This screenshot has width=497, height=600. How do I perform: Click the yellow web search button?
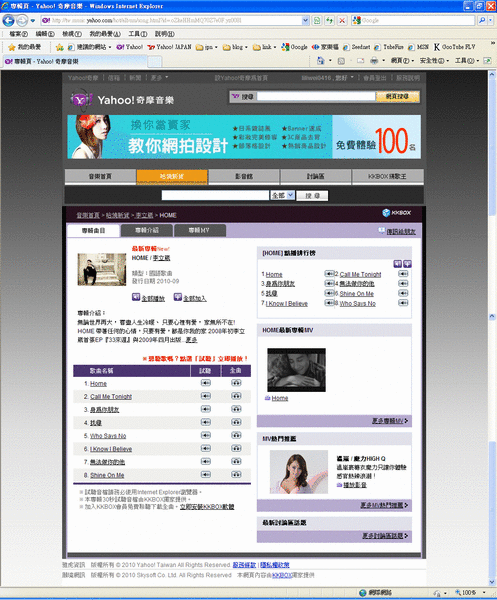point(397,97)
